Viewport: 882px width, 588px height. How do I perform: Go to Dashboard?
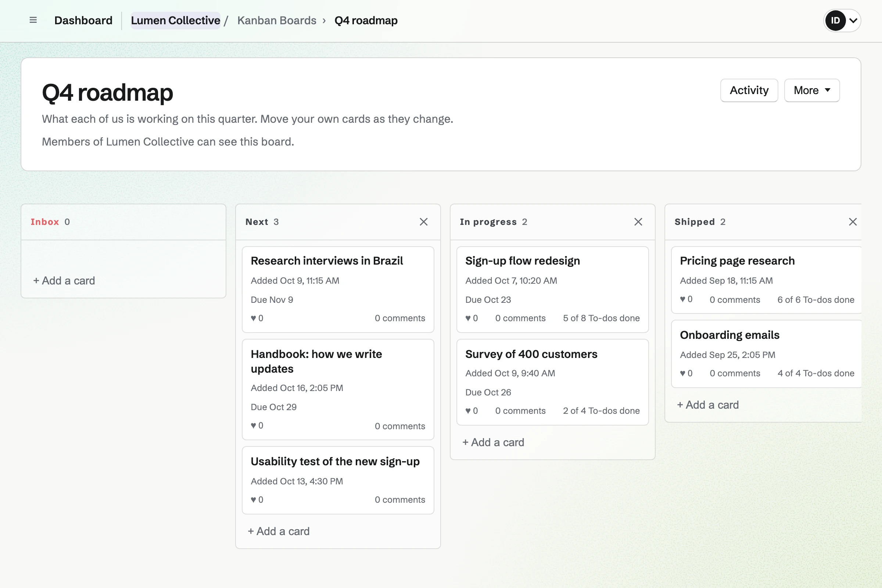[x=83, y=20]
